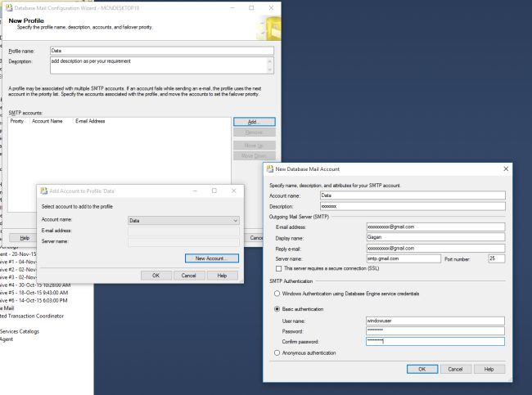Select Transaction Coordinator tree item

click(32, 316)
